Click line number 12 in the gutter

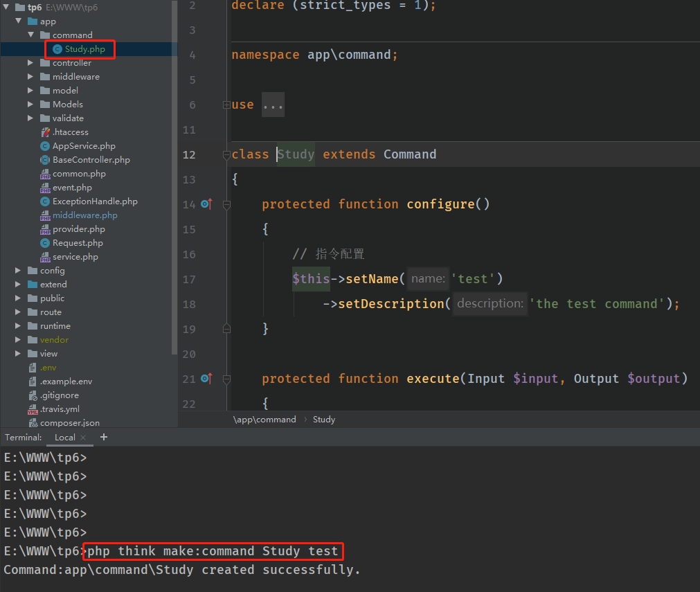pyautogui.click(x=189, y=155)
